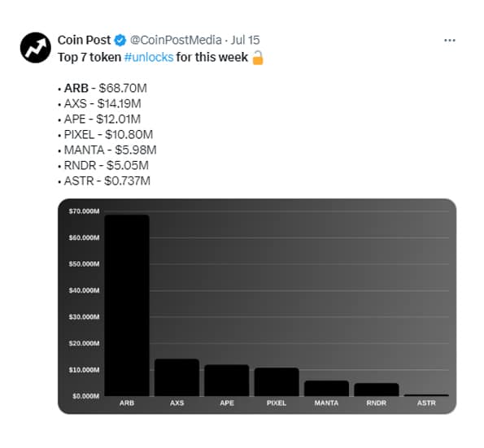
Task: Open the Coin Post profile avatar
Action: pos(36,47)
